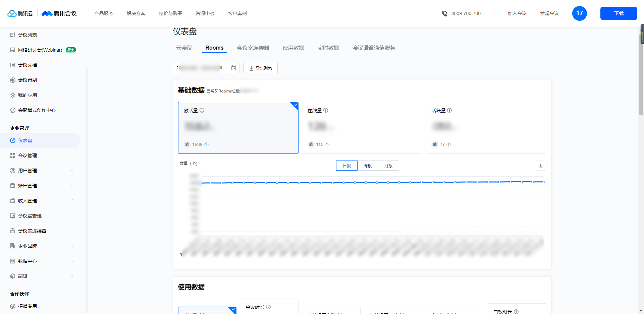This screenshot has width=644, height=314.
Task: Switch chart to 月报 view
Action: pos(388,166)
